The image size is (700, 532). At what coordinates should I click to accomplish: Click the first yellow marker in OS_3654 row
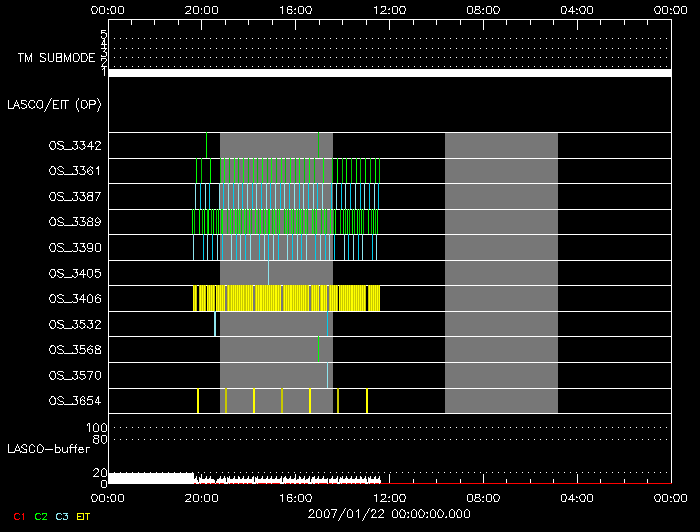(198, 400)
